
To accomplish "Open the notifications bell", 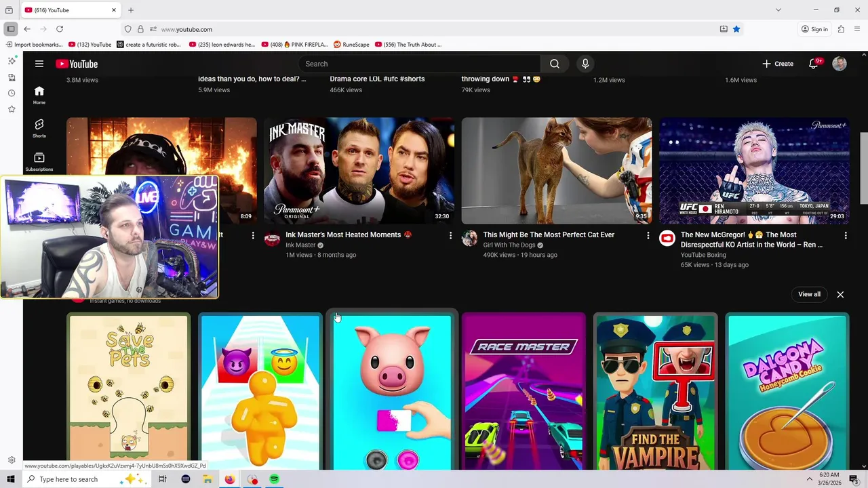I will tap(814, 64).
